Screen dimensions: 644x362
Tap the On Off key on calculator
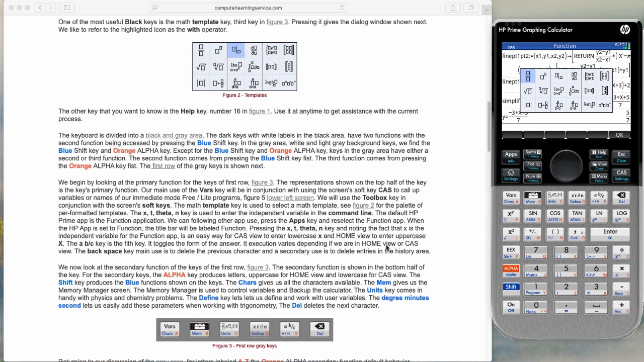pos(511,307)
